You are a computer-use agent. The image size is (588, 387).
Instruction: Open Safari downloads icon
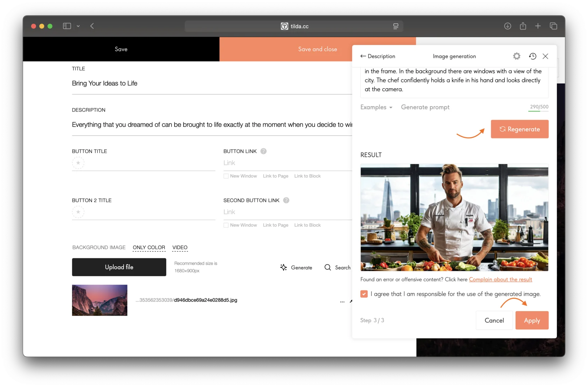[x=507, y=26]
